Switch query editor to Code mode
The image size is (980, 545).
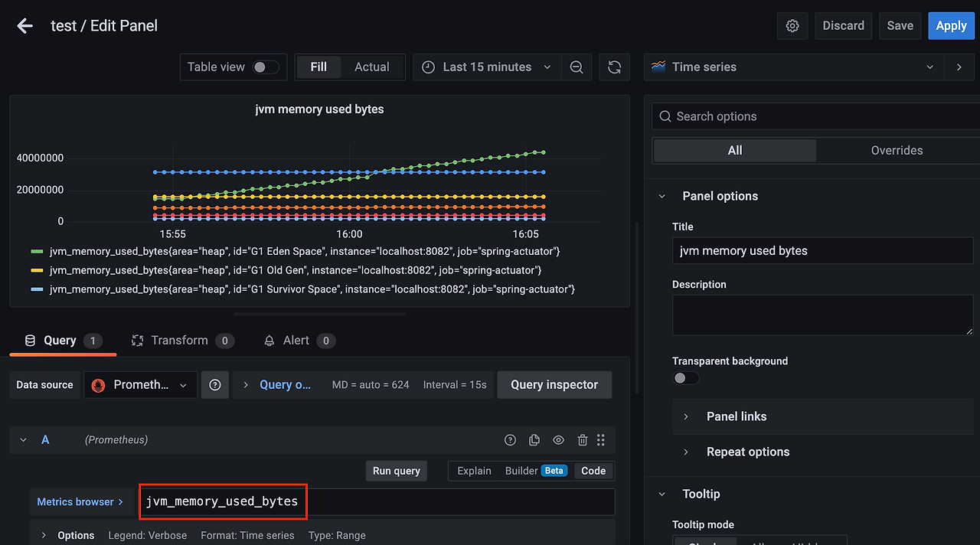pos(593,471)
